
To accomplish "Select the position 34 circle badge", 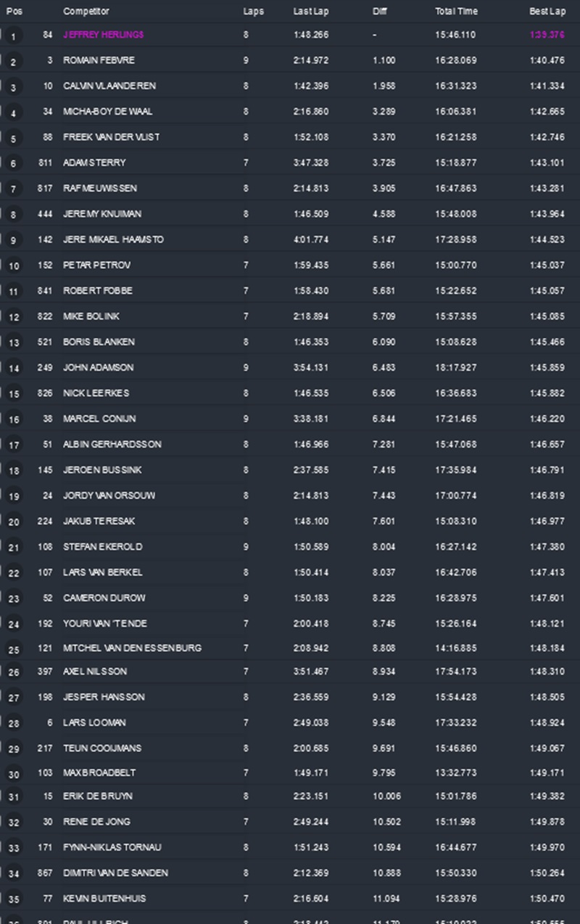I will 13,874.
